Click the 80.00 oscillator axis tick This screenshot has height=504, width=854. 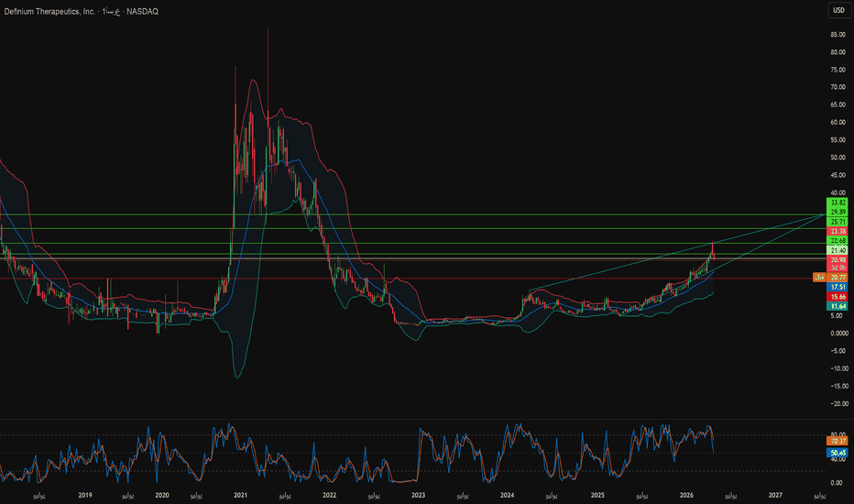click(x=838, y=434)
